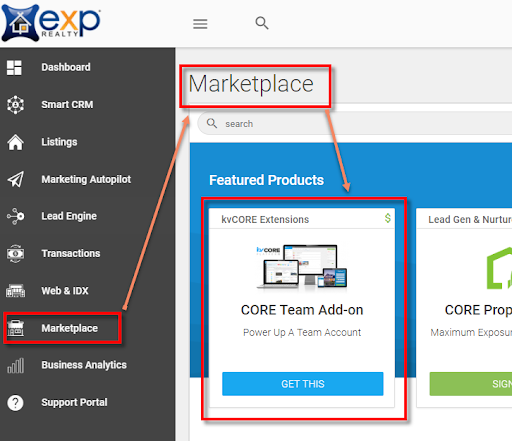512x441 pixels.
Task: Click the Business Analytics bar chart icon
Action: [x=15, y=365]
